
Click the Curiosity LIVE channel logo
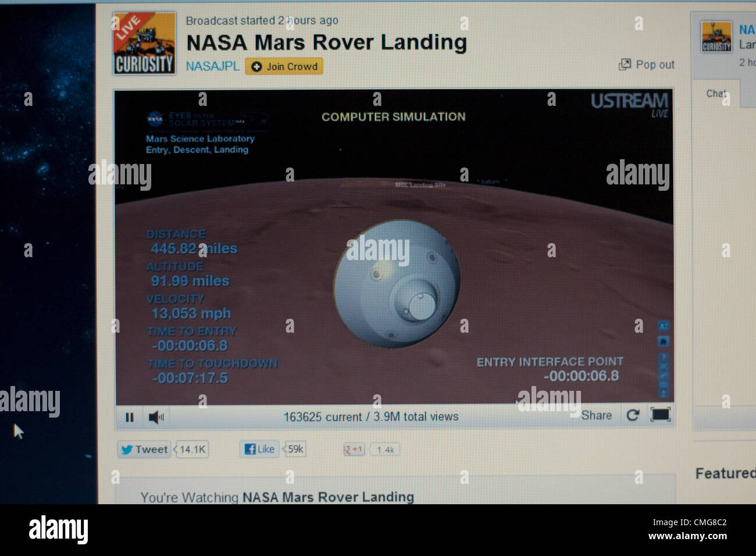coord(144,44)
